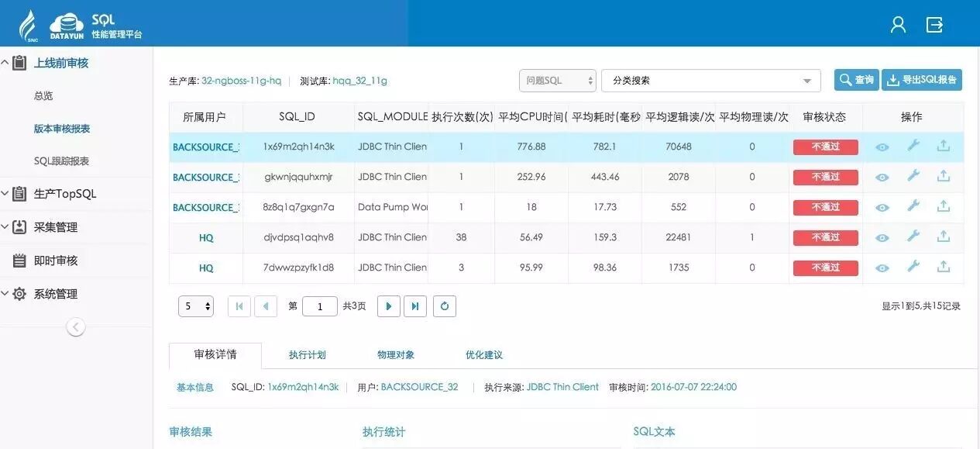
Task: Click the logout icon in header
Action: click(x=934, y=25)
